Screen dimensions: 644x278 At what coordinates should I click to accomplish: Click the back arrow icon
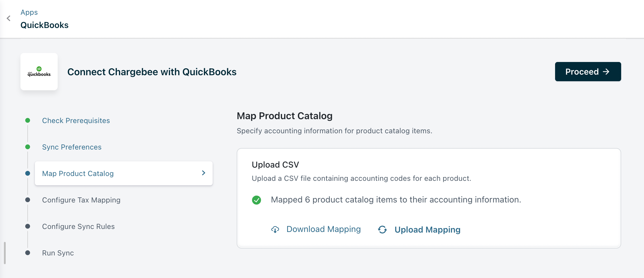pyautogui.click(x=9, y=18)
